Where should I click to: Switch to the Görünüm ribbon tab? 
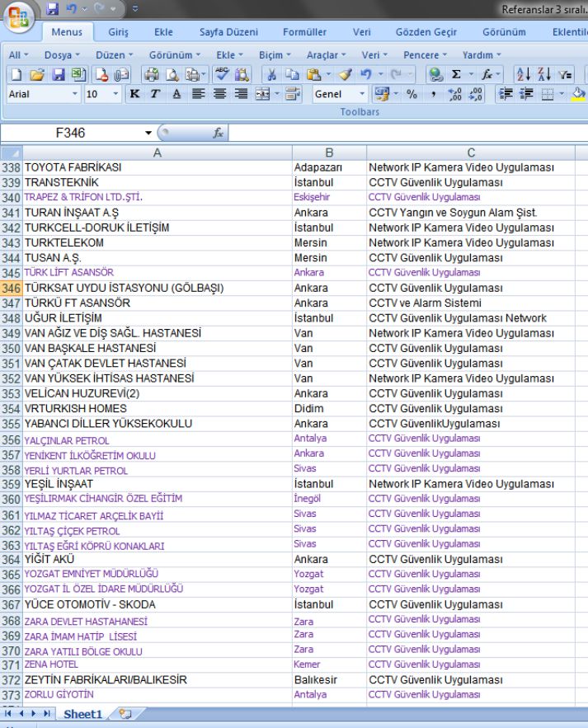point(504,32)
